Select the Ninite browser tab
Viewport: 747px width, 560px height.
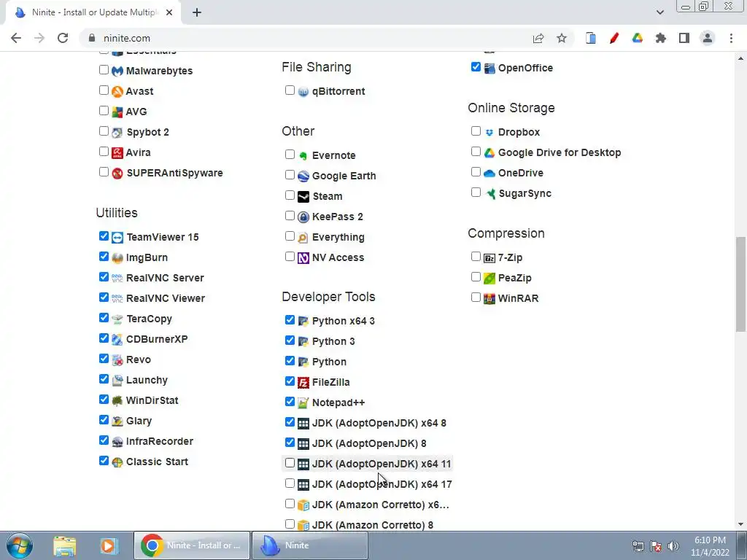click(93, 13)
